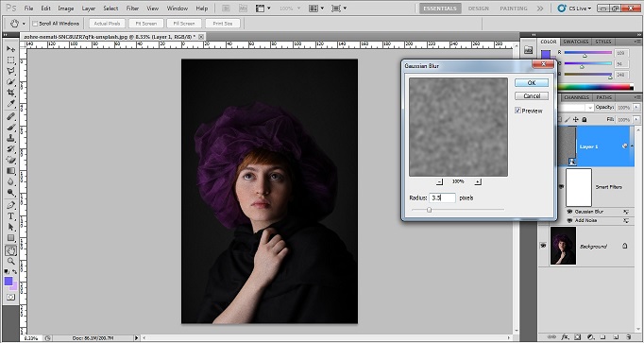Open the layer Opacity slider arrow
644x343 pixels.
tap(636, 107)
